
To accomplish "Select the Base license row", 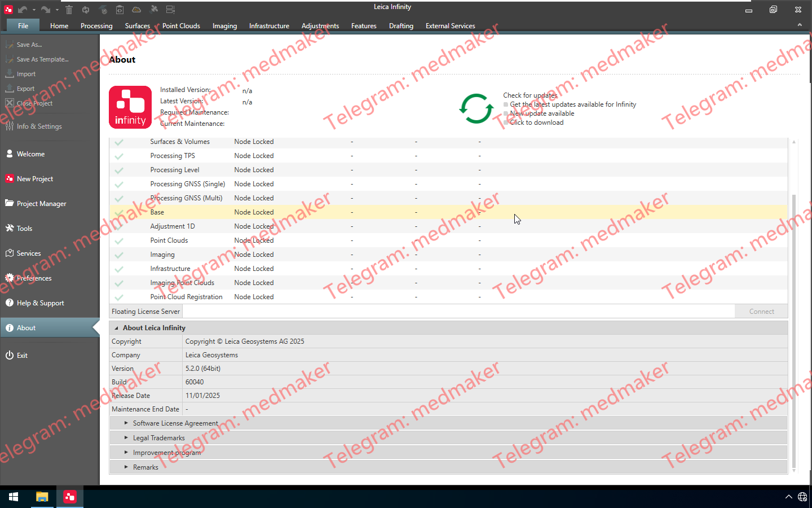I will pos(448,212).
